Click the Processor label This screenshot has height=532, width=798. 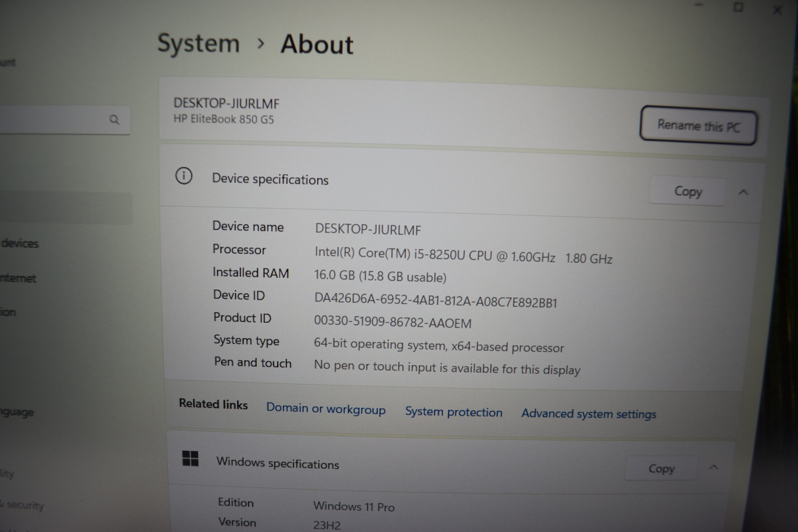[239, 249]
